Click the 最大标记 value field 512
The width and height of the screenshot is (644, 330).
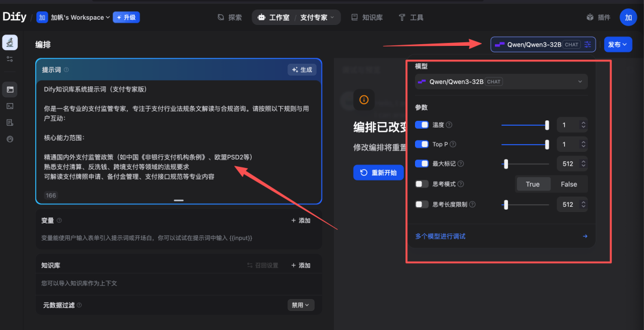coord(568,164)
